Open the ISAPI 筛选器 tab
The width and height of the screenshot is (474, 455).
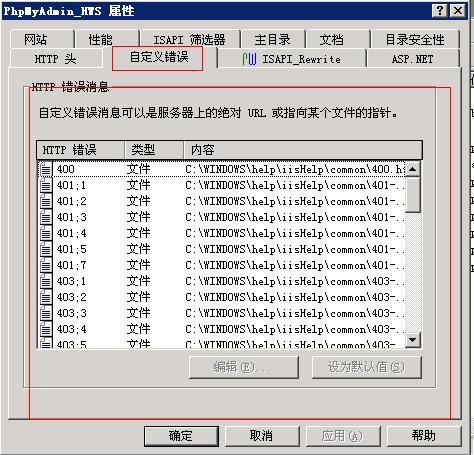[190, 39]
